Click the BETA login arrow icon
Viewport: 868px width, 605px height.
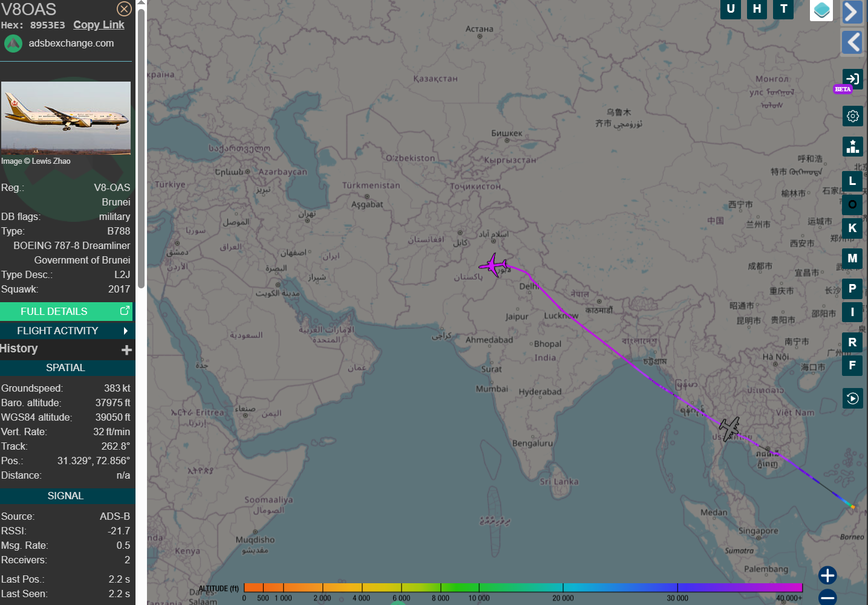click(852, 79)
